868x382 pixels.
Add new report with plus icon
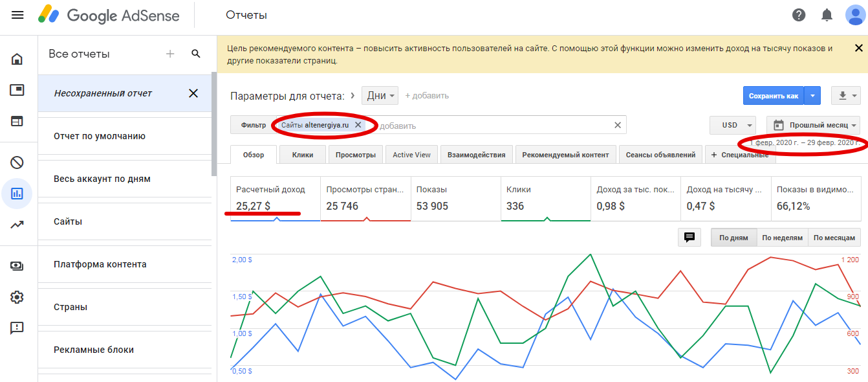click(x=170, y=54)
